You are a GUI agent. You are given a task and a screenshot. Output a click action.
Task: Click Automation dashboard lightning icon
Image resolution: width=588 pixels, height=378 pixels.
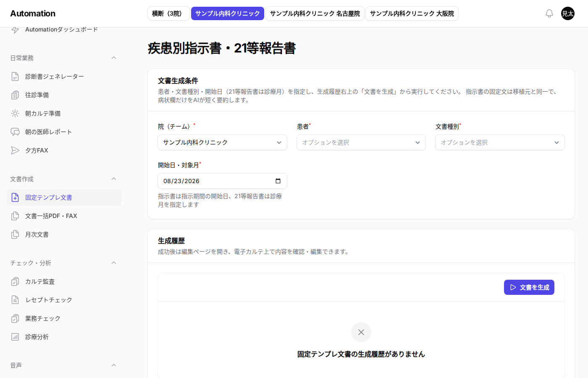click(x=15, y=29)
